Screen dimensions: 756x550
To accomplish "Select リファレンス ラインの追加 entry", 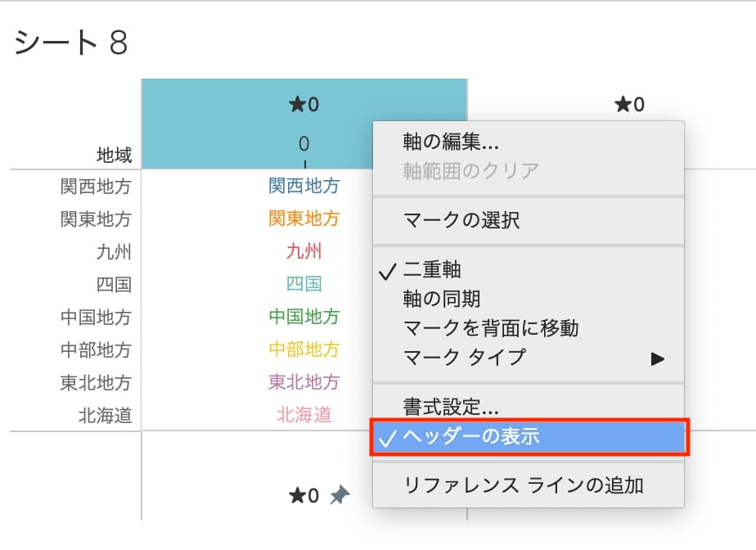I will [x=524, y=485].
